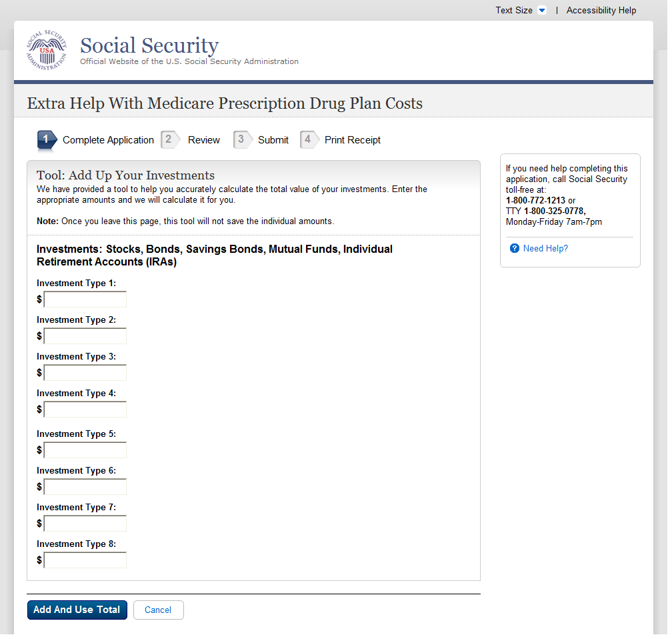Click the Social Security Administration seal logo
The image size is (672, 639).
tap(47, 51)
